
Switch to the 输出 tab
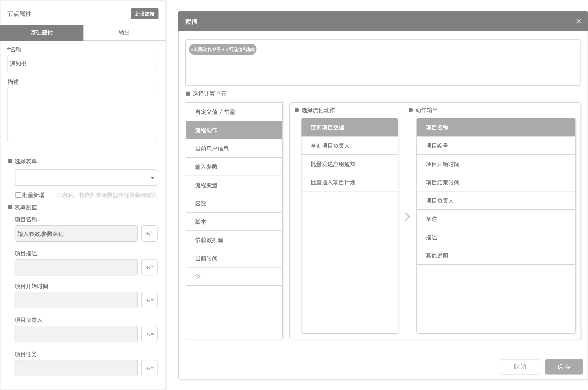pos(124,33)
